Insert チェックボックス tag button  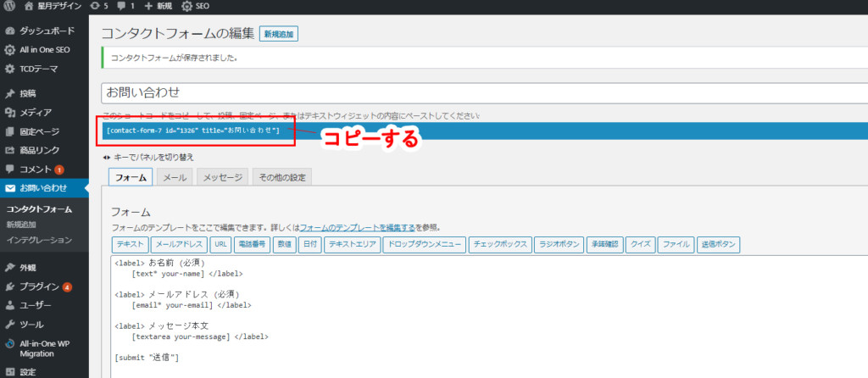500,244
